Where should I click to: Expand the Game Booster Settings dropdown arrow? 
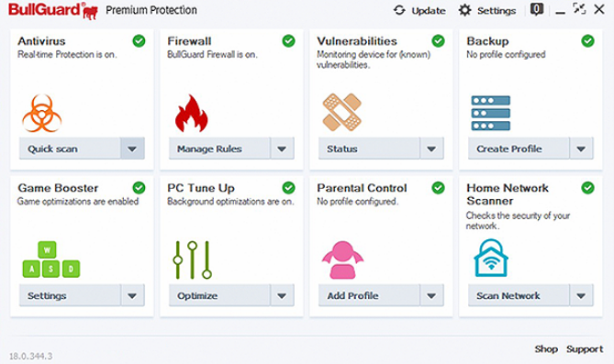pyautogui.click(x=132, y=295)
